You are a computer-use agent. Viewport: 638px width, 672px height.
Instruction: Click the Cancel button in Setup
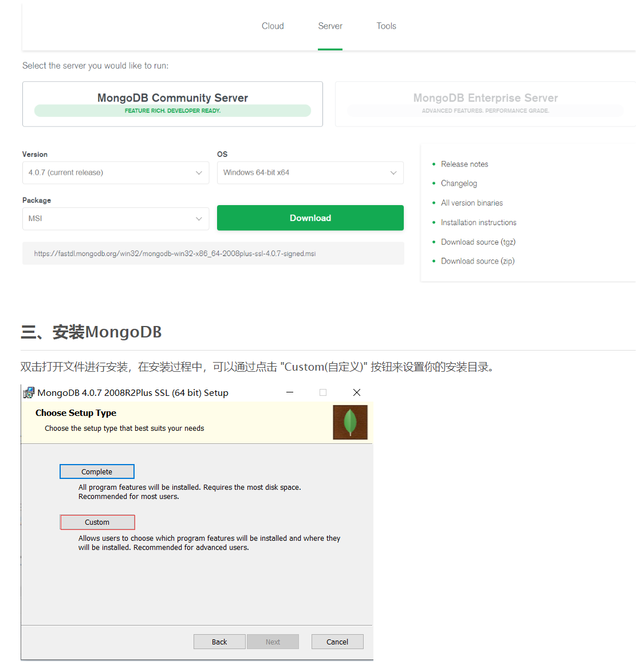point(337,642)
